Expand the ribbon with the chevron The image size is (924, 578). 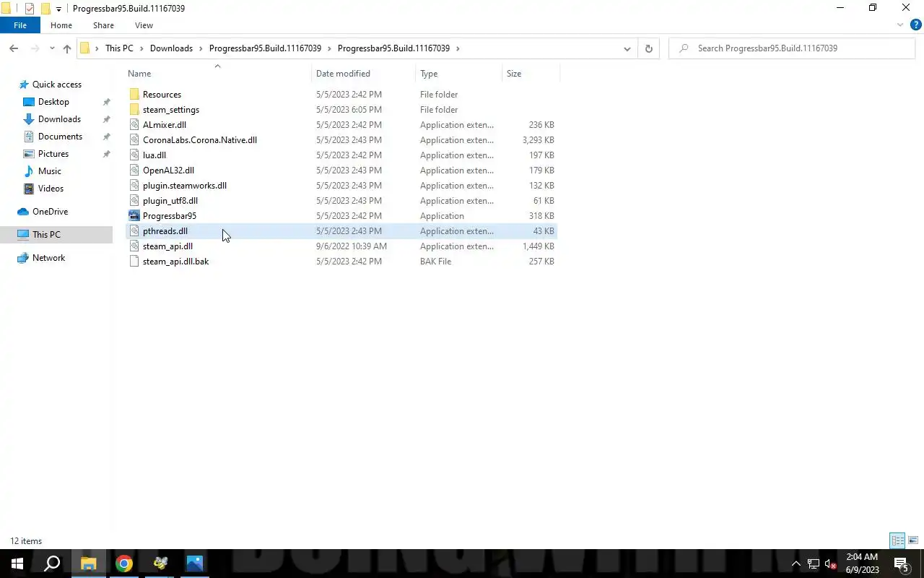pyautogui.click(x=900, y=25)
